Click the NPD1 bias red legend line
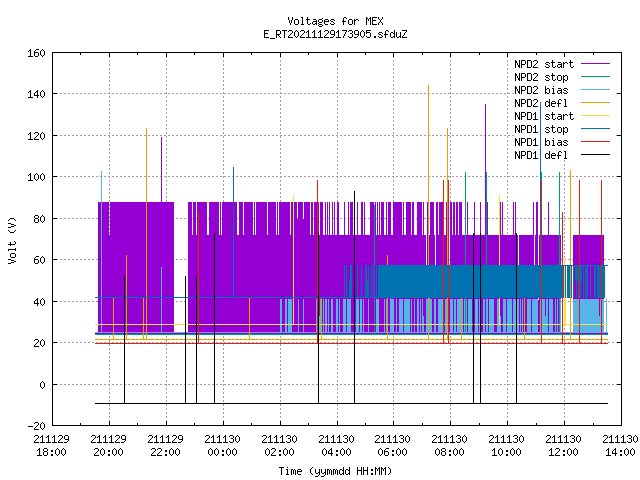The width and height of the screenshot is (640, 480). [x=595, y=142]
